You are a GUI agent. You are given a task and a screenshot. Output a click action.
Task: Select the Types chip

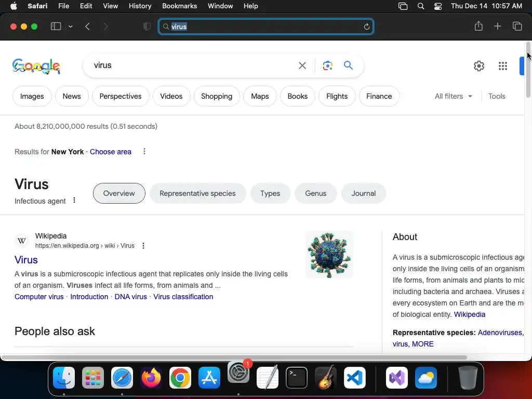pyautogui.click(x=270, y=193)
